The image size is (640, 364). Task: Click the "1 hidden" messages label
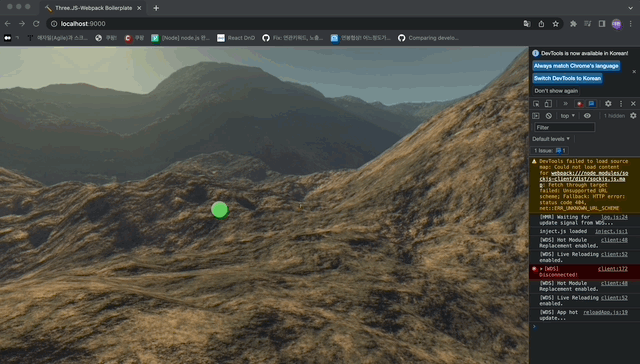[614, 116]
